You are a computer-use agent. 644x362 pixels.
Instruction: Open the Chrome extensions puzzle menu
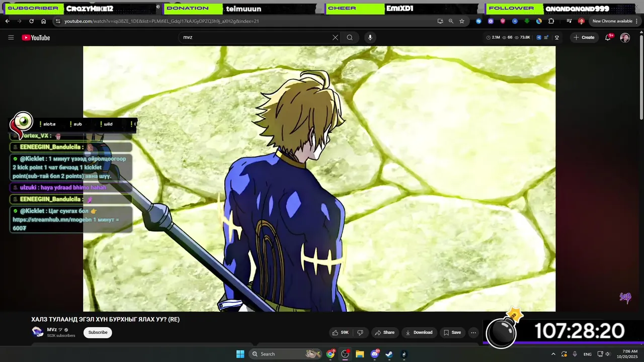(551, 21)
